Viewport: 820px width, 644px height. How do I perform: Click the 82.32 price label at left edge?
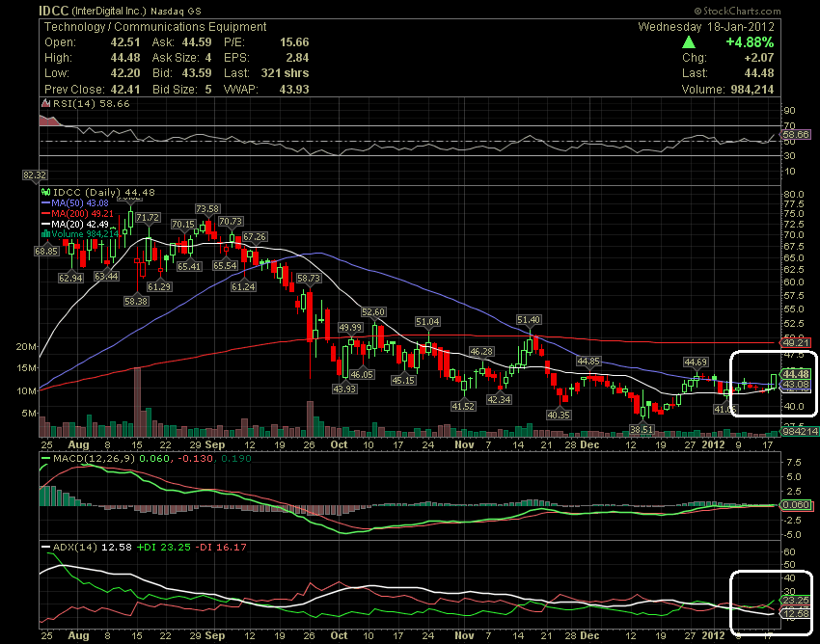click(35, 175)
